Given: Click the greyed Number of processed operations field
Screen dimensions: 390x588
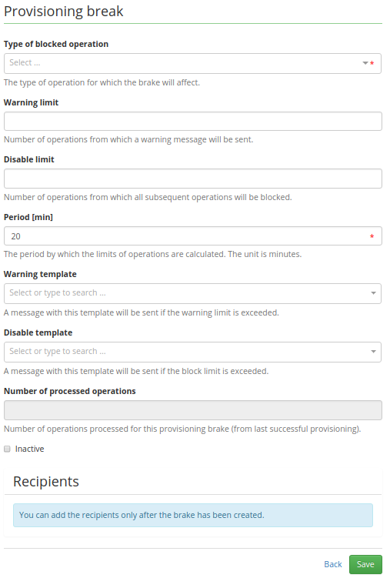Looking at the screenshot, I should click(x=193, y=410).
